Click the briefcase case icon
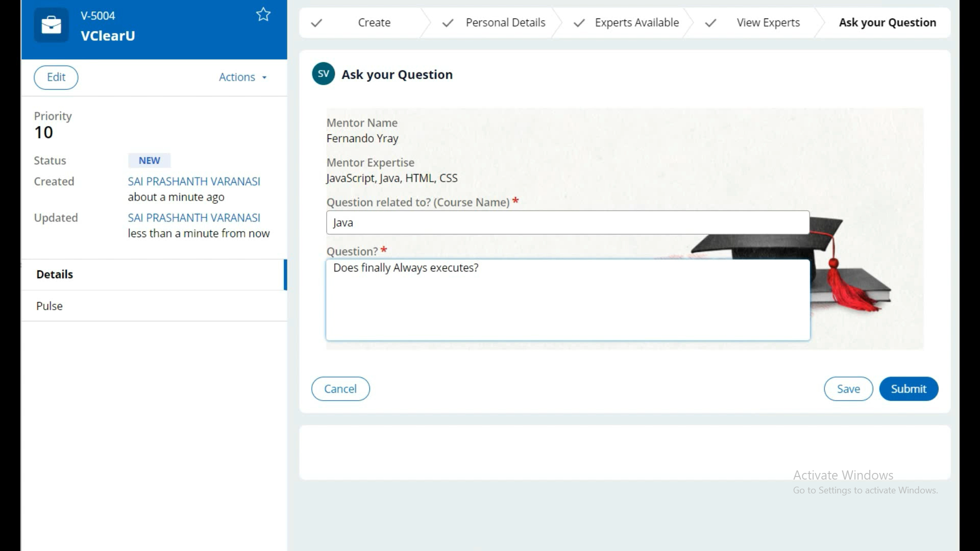The image size is (980, 551). tap(51, 25)
